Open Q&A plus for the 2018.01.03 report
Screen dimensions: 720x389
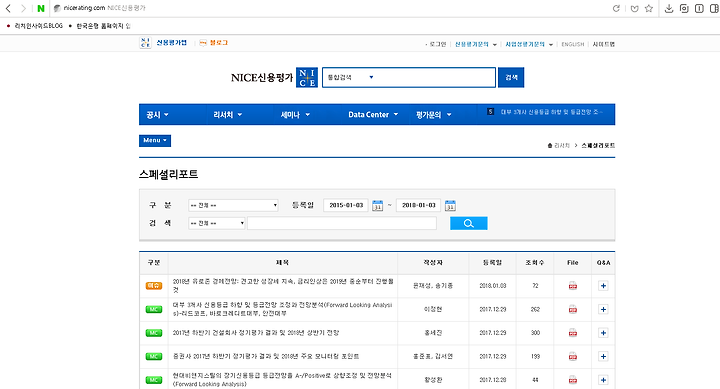click(603, 286)
